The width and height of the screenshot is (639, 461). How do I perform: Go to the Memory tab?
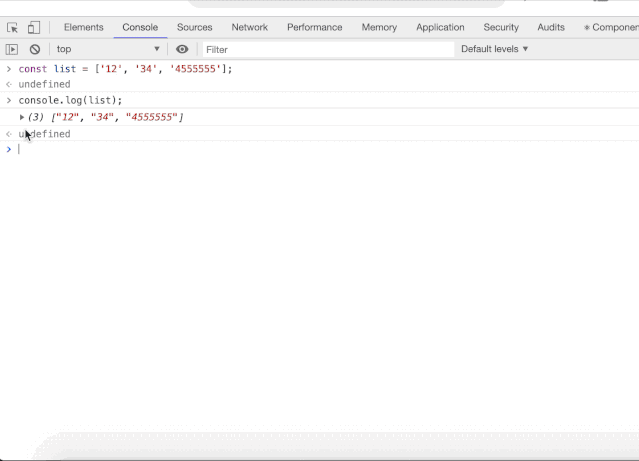tap(379, 27)
